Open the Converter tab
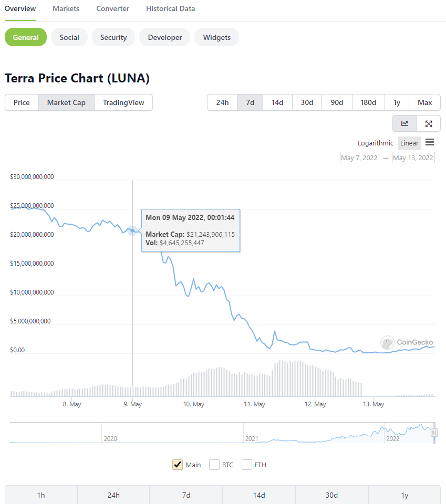This screenshot has height=504, width=446. click(112, 8)
